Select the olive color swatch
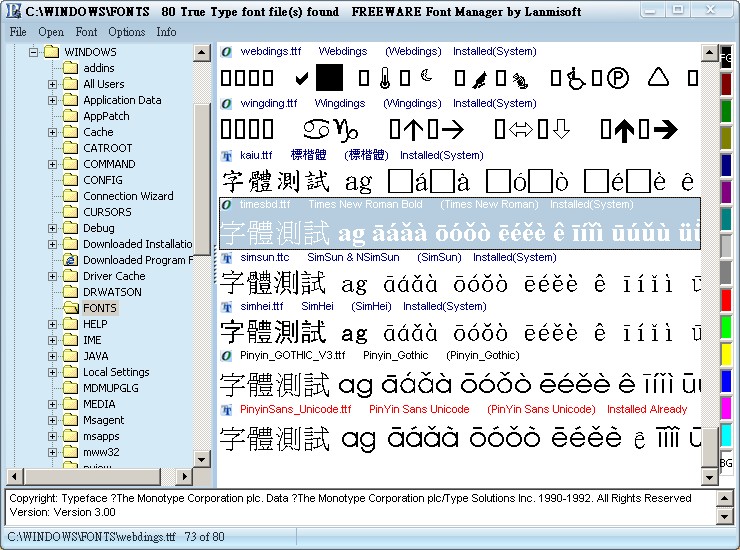Viewport: 740px width, 550px height. [x=726, y=138]
